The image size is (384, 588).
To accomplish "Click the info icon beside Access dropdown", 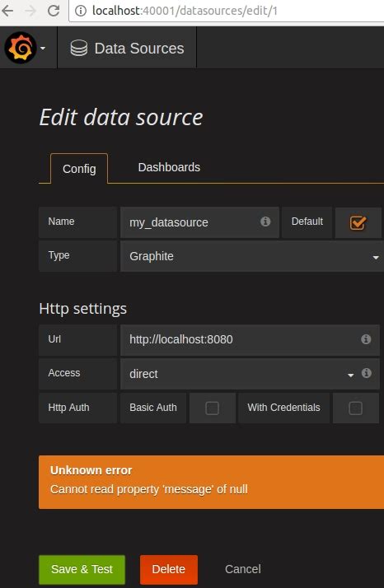I will coord(367,373).
